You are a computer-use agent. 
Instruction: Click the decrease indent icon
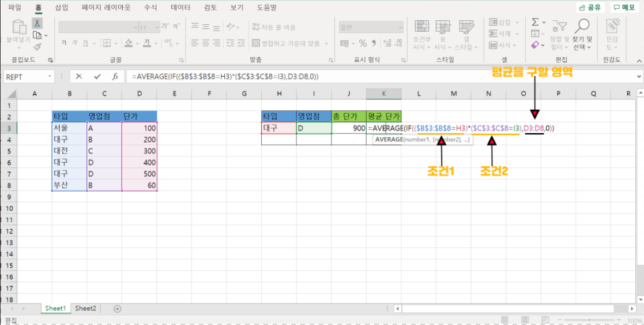coord(230,42)
